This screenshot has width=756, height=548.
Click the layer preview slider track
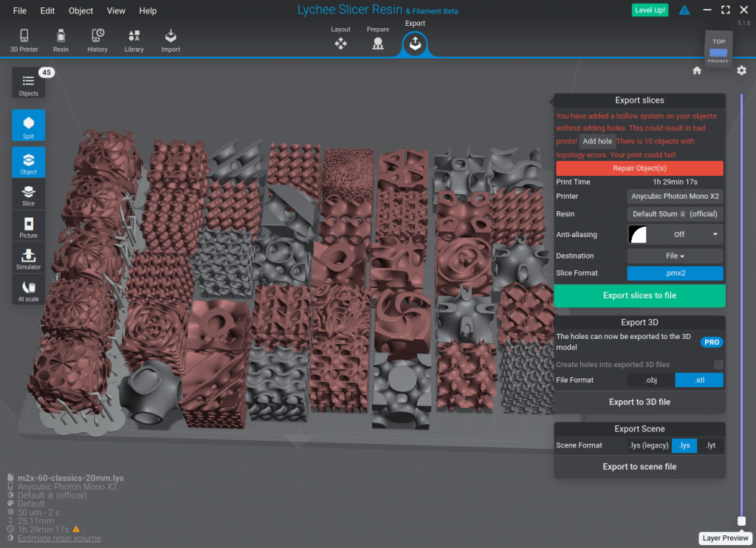[741, 305]
